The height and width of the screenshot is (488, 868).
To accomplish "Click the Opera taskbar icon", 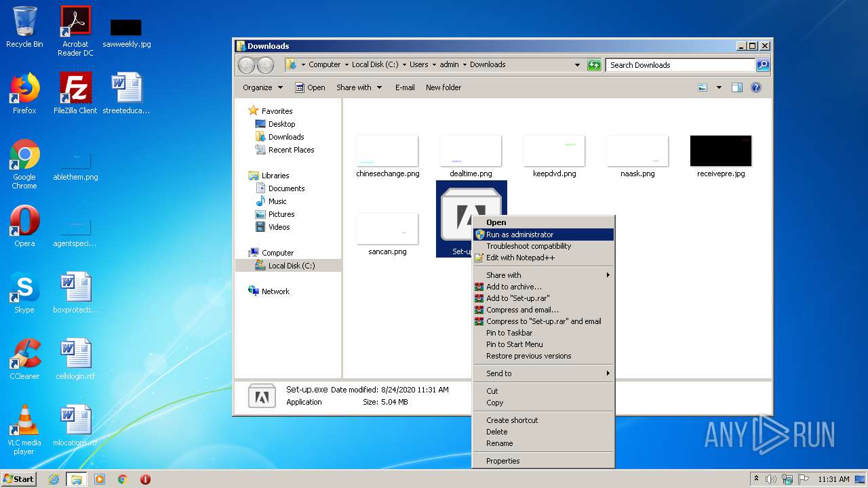I will [145, 479].
